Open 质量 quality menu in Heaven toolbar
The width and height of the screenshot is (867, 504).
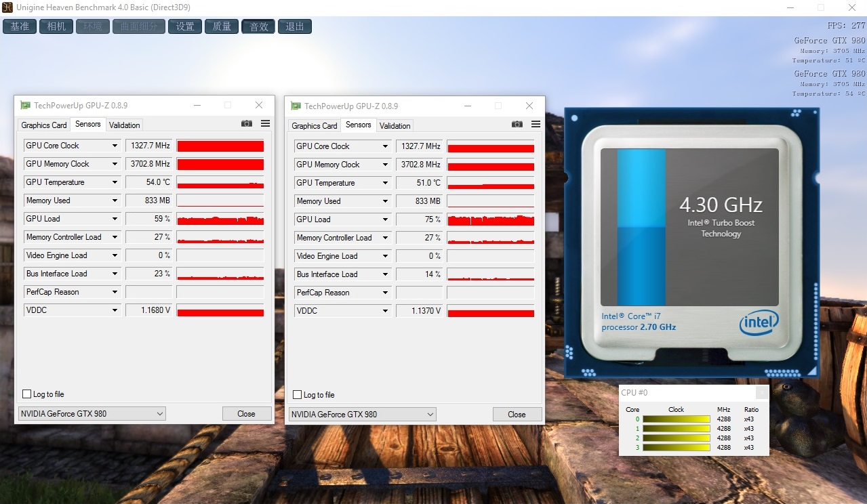222,26
